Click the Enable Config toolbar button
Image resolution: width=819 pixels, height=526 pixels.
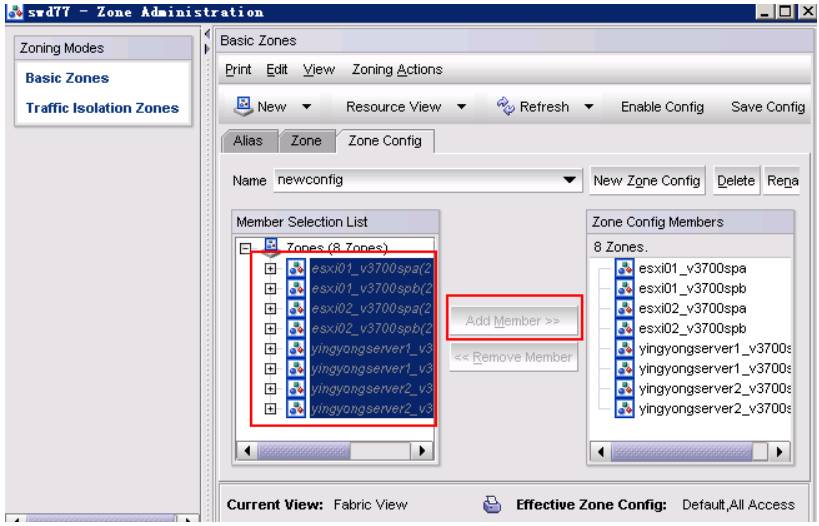[662, 107]
